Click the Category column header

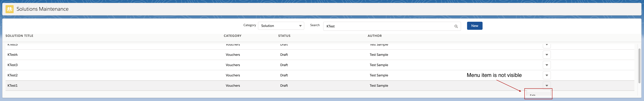click(x=232, y=36)
